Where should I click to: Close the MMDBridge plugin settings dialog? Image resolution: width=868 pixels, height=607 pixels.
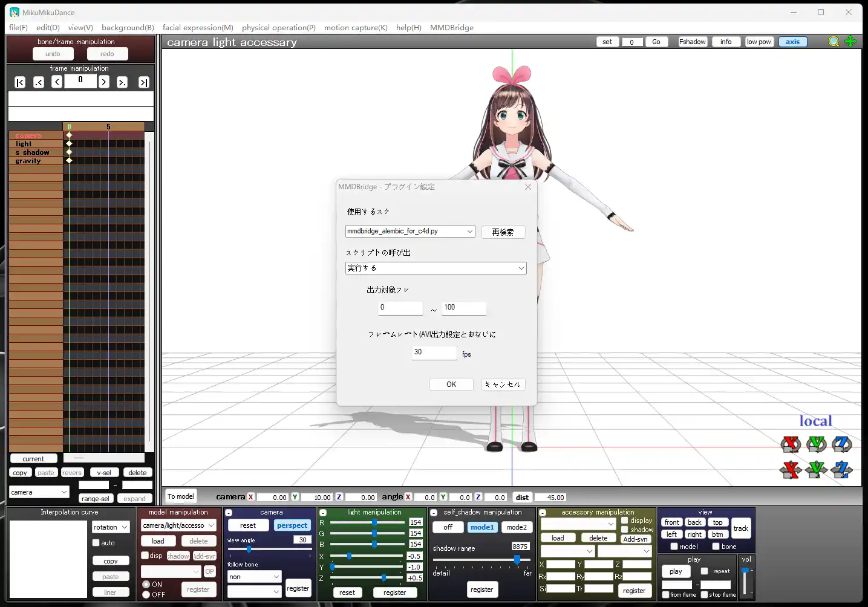[528, 187]
